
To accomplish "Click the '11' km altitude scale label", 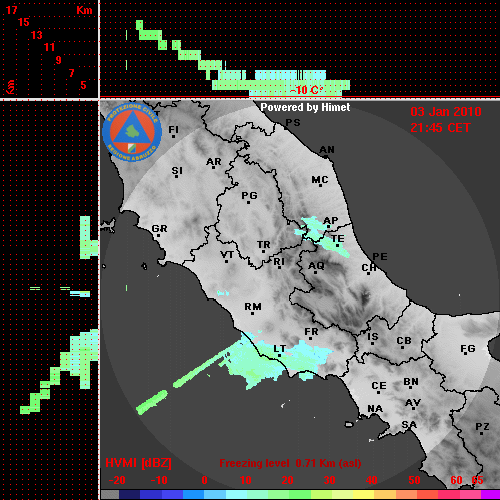I will click(x=49, y=47).
